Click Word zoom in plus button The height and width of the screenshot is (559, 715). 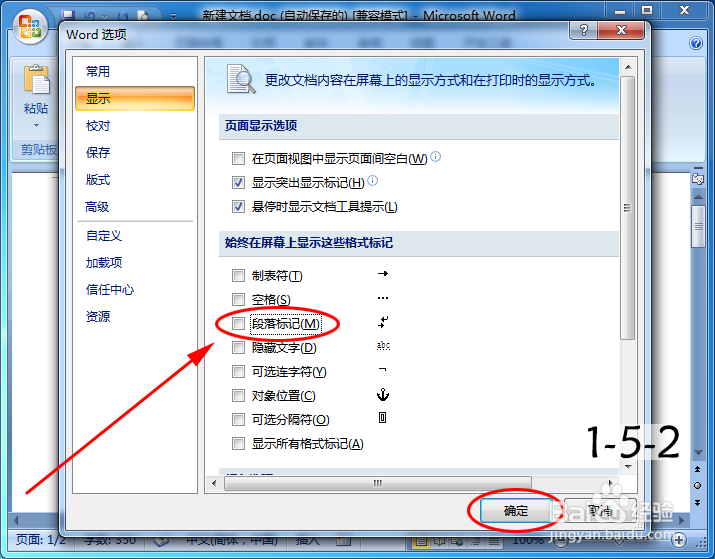679,540
